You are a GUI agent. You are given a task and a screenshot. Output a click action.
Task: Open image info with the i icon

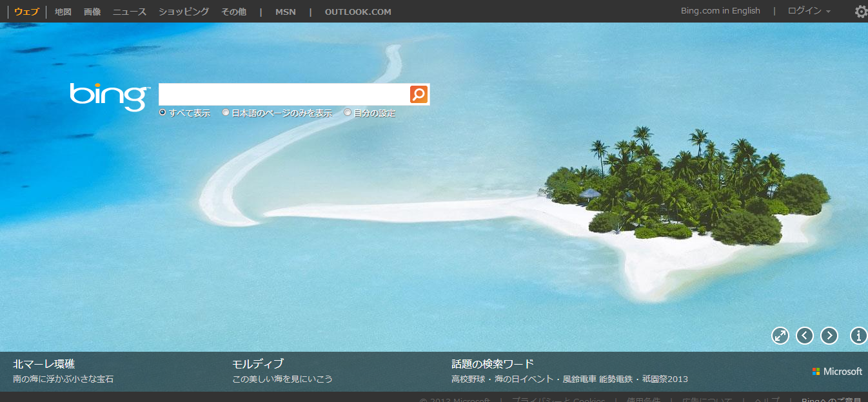858,336
